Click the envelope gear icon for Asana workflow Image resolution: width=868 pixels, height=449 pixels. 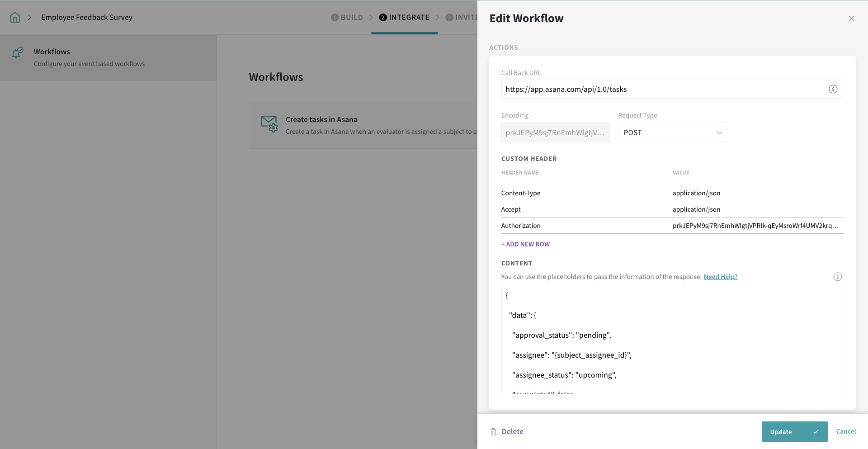(269, 123)
